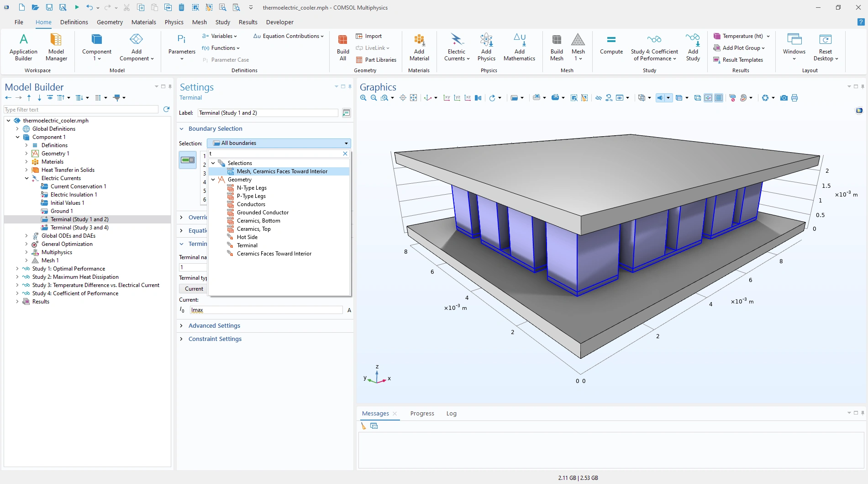Collapse the Electric Currents node
Image resolution: width=868 pixels, height=484 pixels.
(26, 178)
